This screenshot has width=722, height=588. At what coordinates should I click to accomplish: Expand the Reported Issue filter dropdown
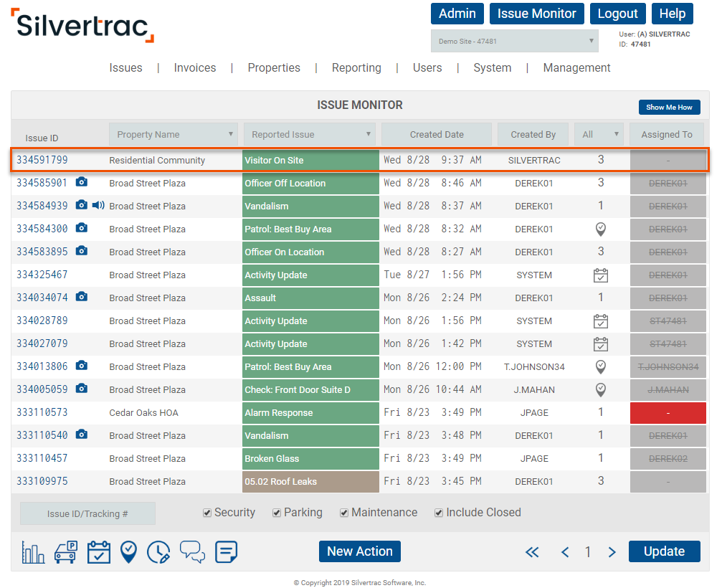pos(310,135)
